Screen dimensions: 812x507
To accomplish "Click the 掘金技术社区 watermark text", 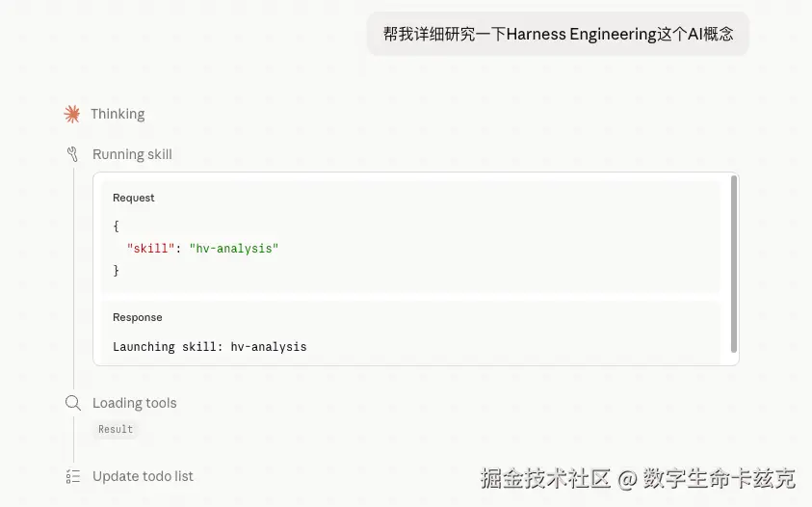I will (545, 479).
